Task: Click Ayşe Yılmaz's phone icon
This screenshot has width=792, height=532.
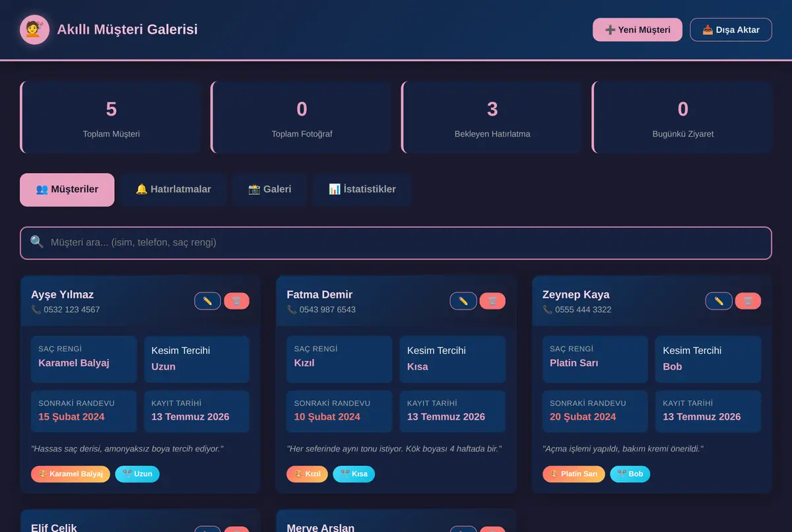Action: pyautogui.click(x=36, y=310)
